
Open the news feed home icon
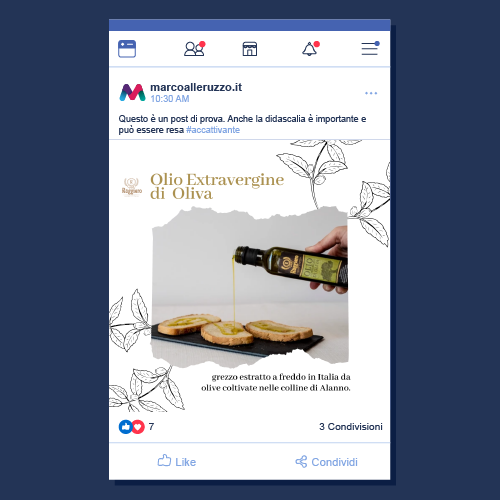pos(127,49)
